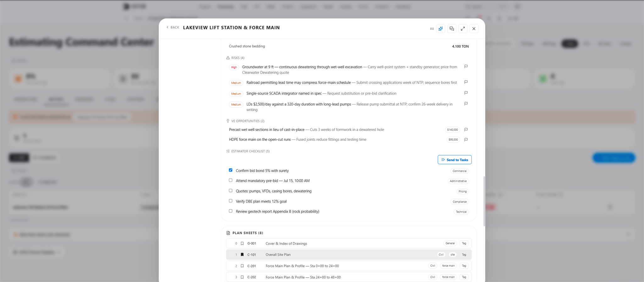The height and width of the screenshot is (282, 644).
Task: Click the Tag button on C-202 row
Action: pos(464,277)
